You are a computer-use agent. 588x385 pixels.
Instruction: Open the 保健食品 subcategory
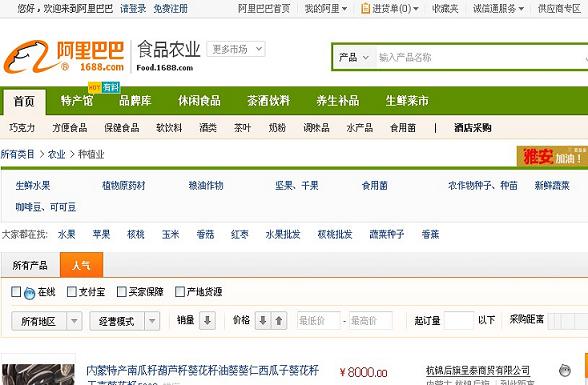coord(122,128)
